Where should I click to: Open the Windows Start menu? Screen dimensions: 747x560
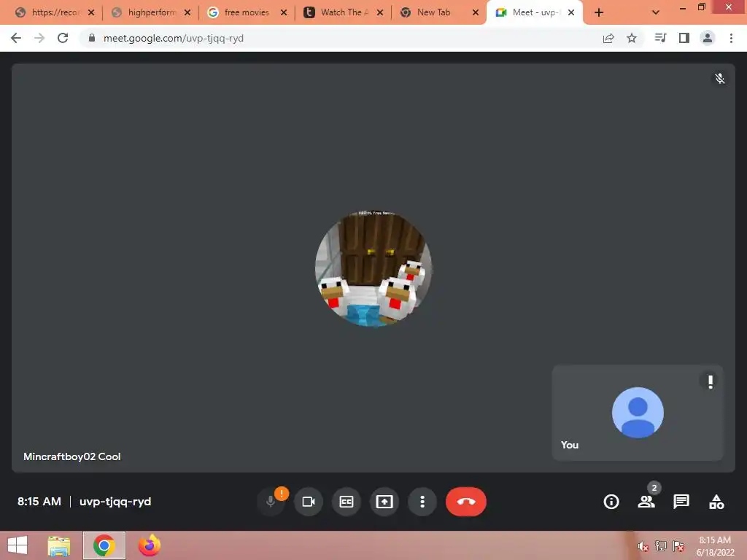[x=18, y=545]
